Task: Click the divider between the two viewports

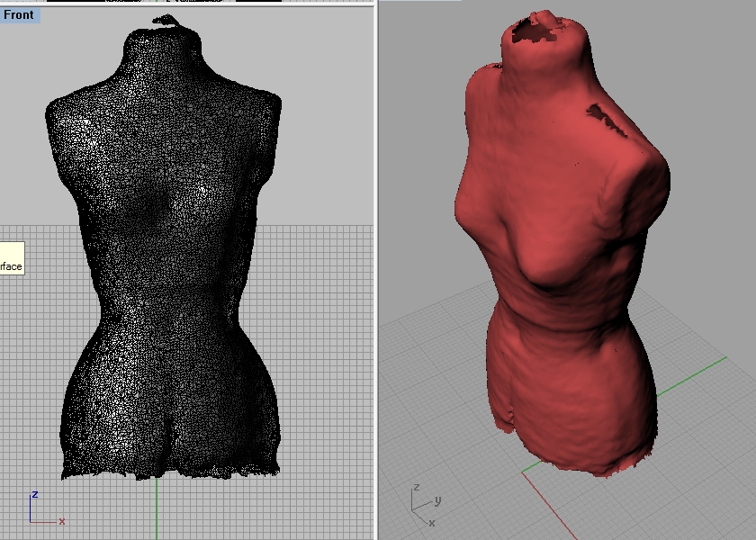Action: pyautogui.click(x=376, y=270)
